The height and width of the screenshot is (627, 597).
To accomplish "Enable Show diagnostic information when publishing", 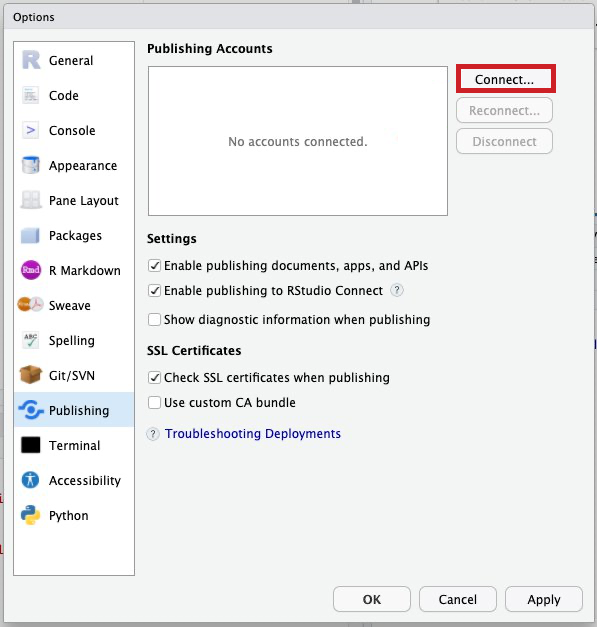I will pyautogui.click(x=154, y=319).
